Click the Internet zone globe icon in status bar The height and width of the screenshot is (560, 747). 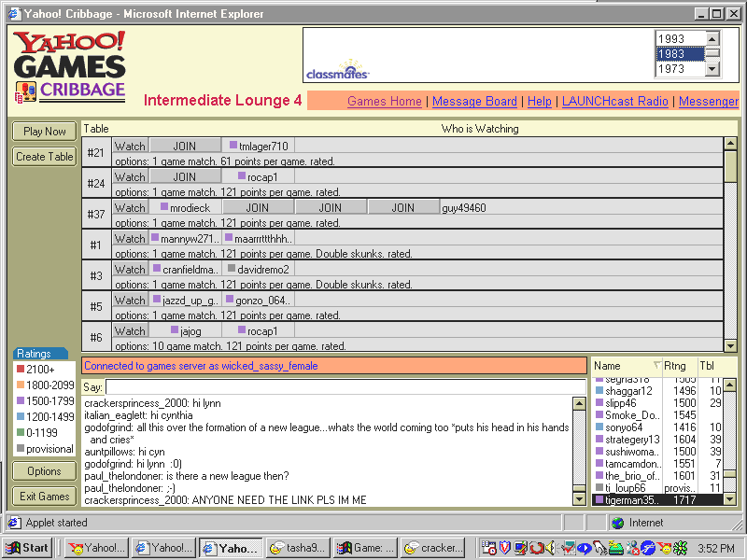(x=618, y=523)
